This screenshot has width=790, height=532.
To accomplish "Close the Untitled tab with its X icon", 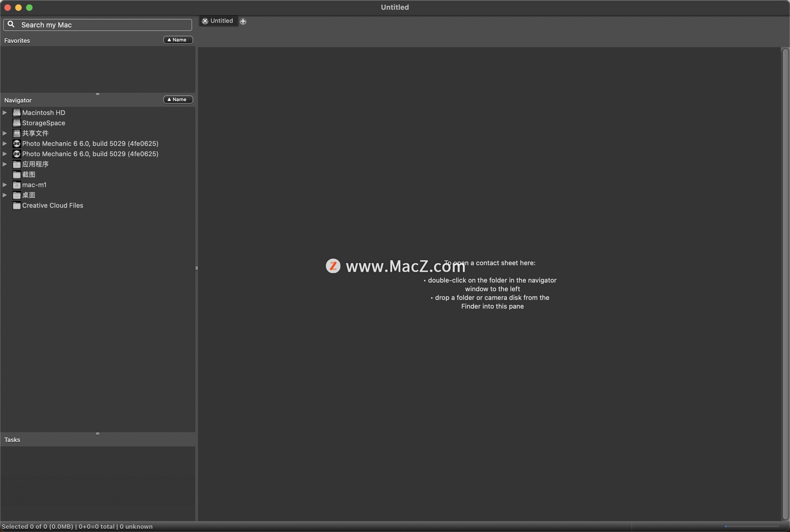I will (x=205, y=21).
